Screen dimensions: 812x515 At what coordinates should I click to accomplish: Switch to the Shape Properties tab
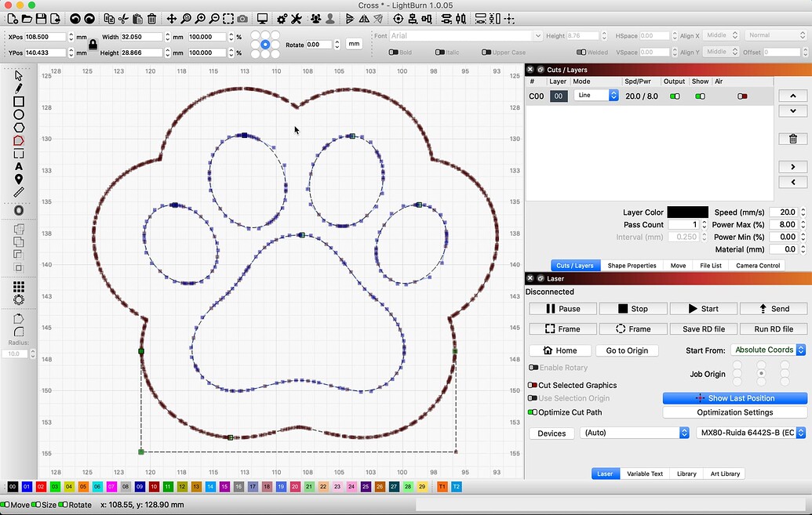(x=632, y=265)
